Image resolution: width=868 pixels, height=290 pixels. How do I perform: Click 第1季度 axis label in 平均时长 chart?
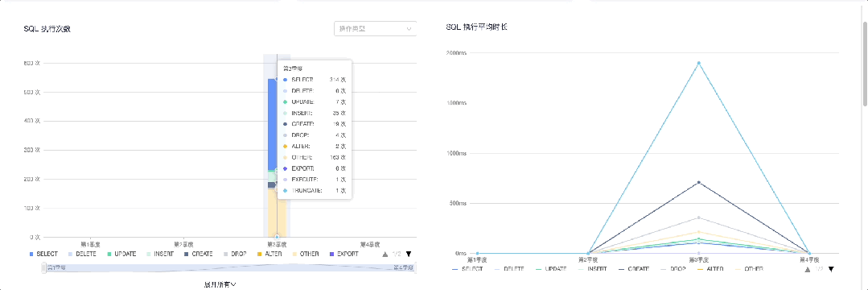tap(477, 259)
